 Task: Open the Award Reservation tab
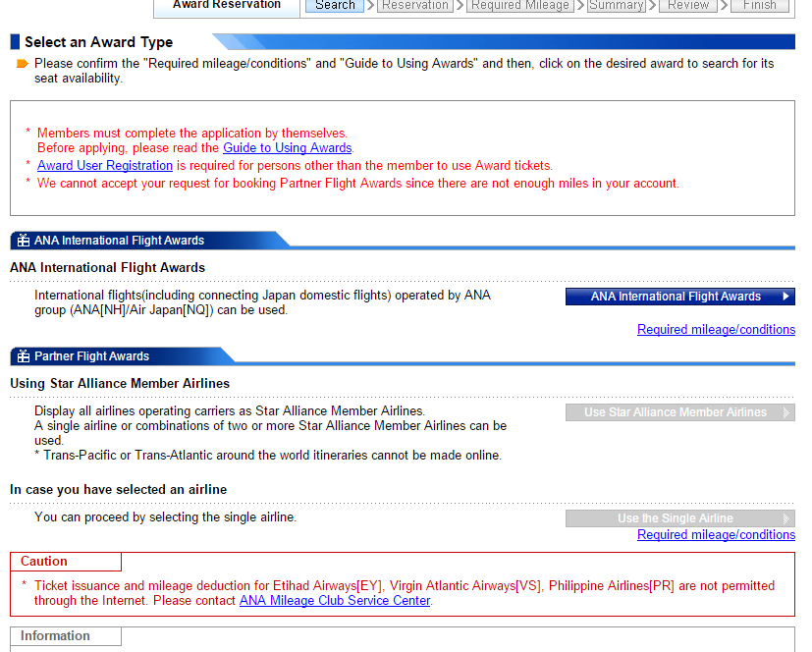[x=227, y=6]
